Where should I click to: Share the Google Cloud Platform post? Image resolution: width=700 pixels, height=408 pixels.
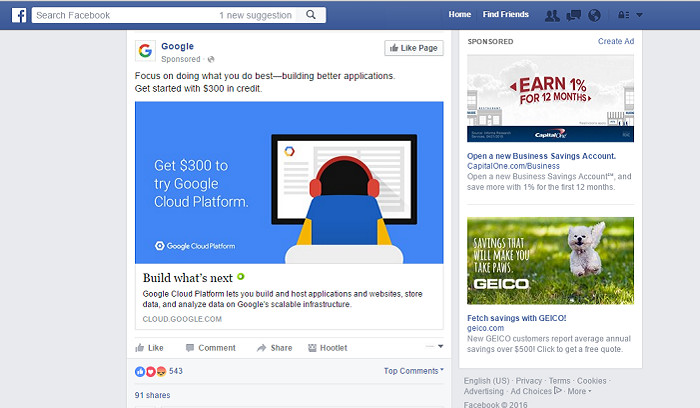(x=274, y=348)
